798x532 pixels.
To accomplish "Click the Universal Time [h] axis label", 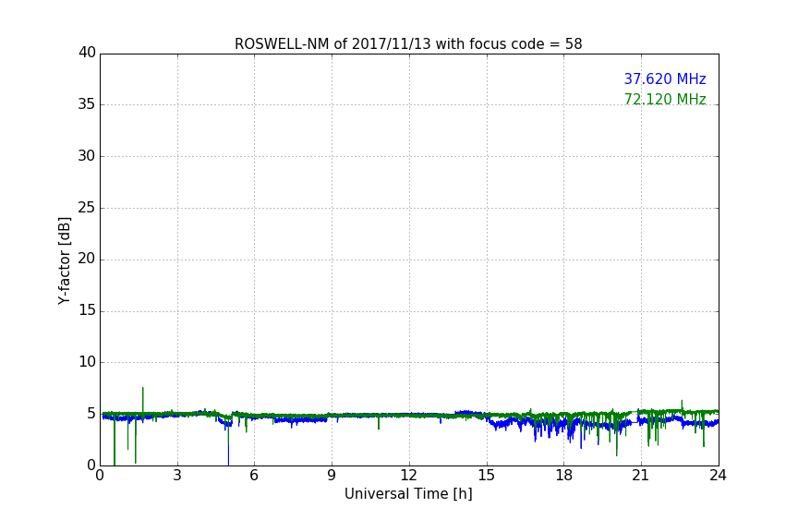I will [x=408, y=493].
